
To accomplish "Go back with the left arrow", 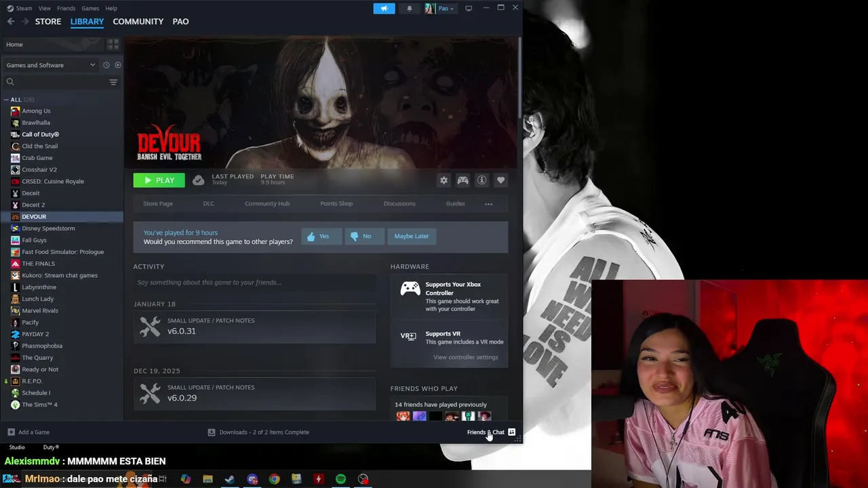I will pyautogui.click(x=11, y=22).
